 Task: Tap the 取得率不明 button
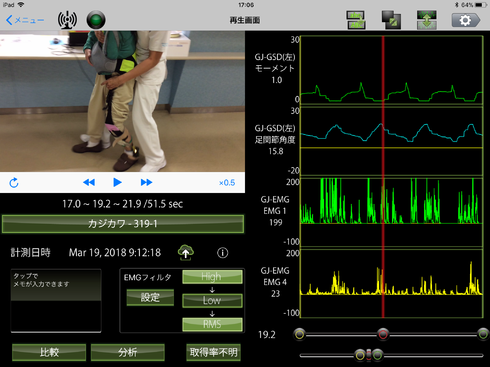213,352
